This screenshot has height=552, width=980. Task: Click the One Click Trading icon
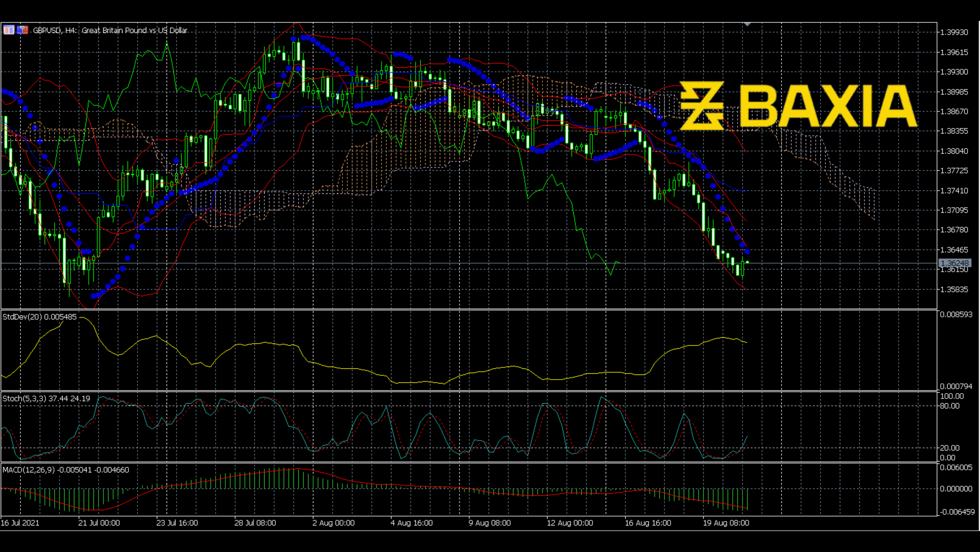point(22,30)
